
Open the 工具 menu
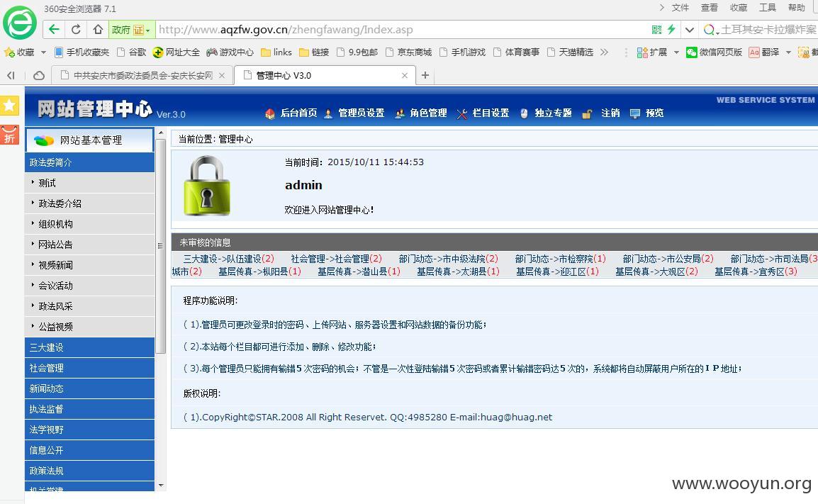pyautogui.click(x=768, y=7)
